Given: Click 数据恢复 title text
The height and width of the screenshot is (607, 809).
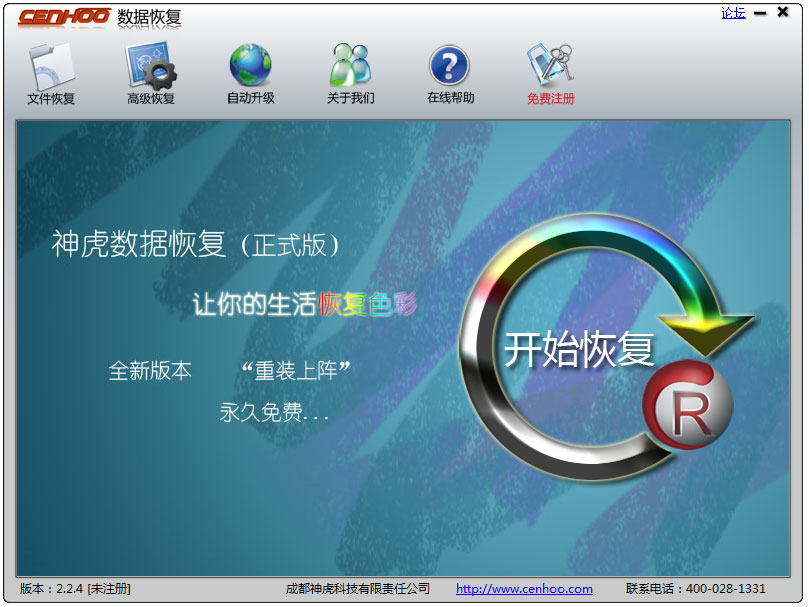Looking at the screenshot, I should pyautogui.click(x=149, y=17).
